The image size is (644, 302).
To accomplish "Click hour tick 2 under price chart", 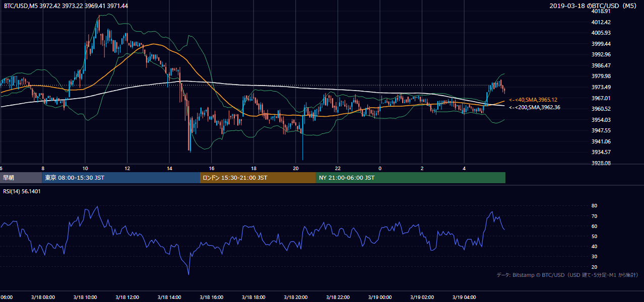I will point(422,168).
